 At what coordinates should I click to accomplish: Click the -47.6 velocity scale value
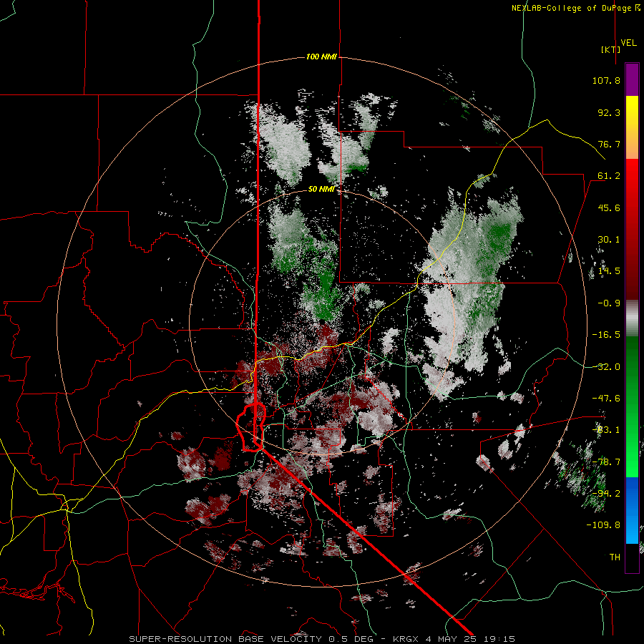coord(606,399)
